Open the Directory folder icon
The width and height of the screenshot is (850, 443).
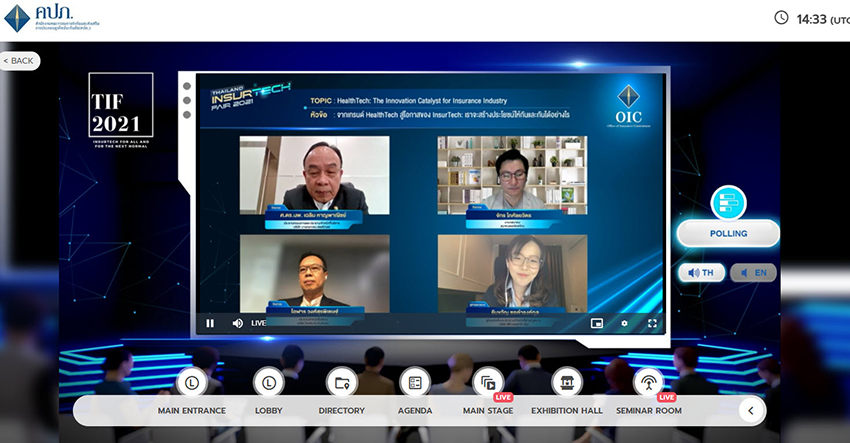coord(341,382)
